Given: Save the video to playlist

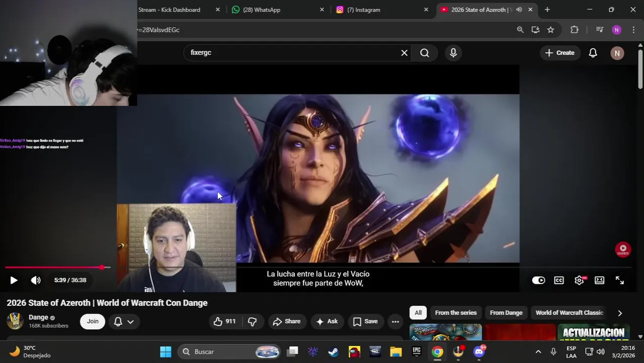Looking at the screenshot, I should coord(365,322).
